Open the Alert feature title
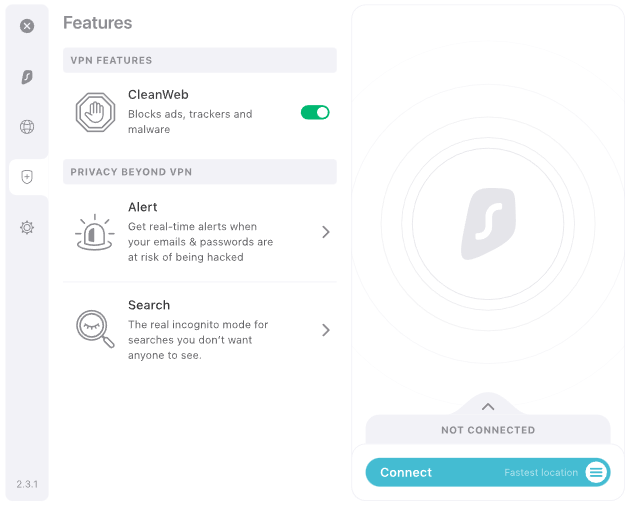This screenshot has width=631, height=507. (x=142, y=207)
